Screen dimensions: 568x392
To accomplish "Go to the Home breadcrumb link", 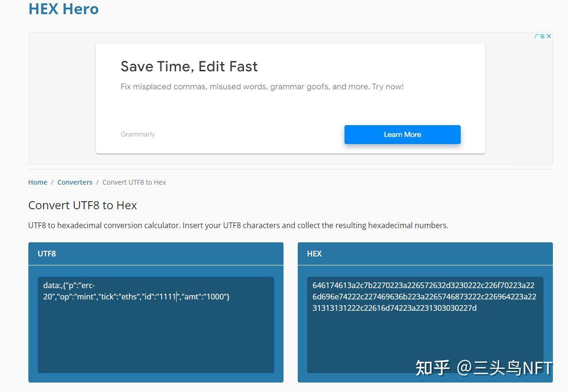I will pos(38,182).
